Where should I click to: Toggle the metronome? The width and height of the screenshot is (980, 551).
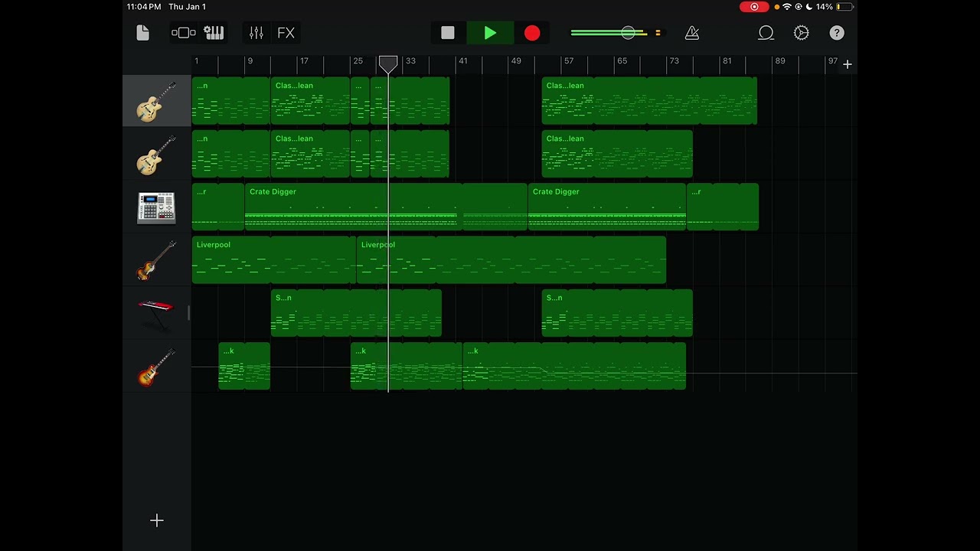pos(692,33)
